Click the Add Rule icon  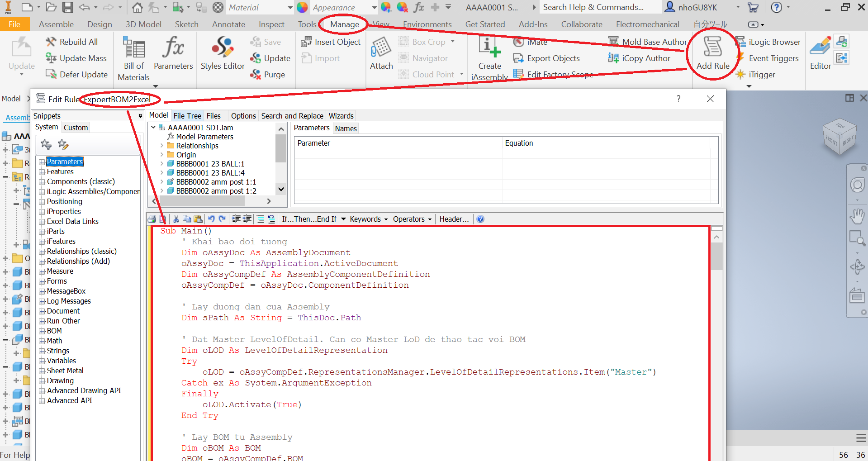pyautogui.click(x=712, y=53)
